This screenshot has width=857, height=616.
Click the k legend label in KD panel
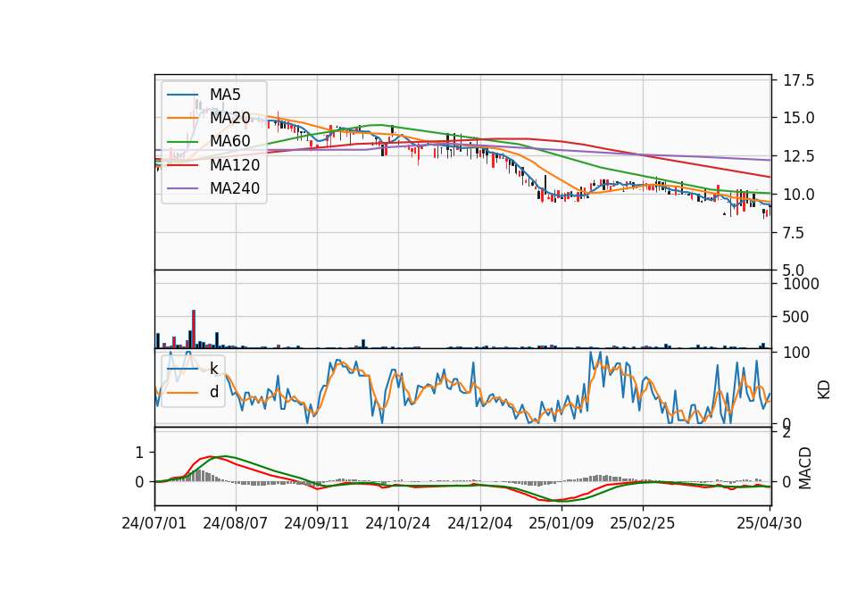click(214, 369)
